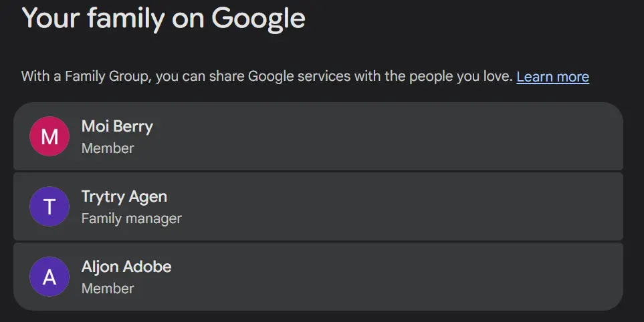Select the "Moi Berry" name text

click(x=117, y=126)
